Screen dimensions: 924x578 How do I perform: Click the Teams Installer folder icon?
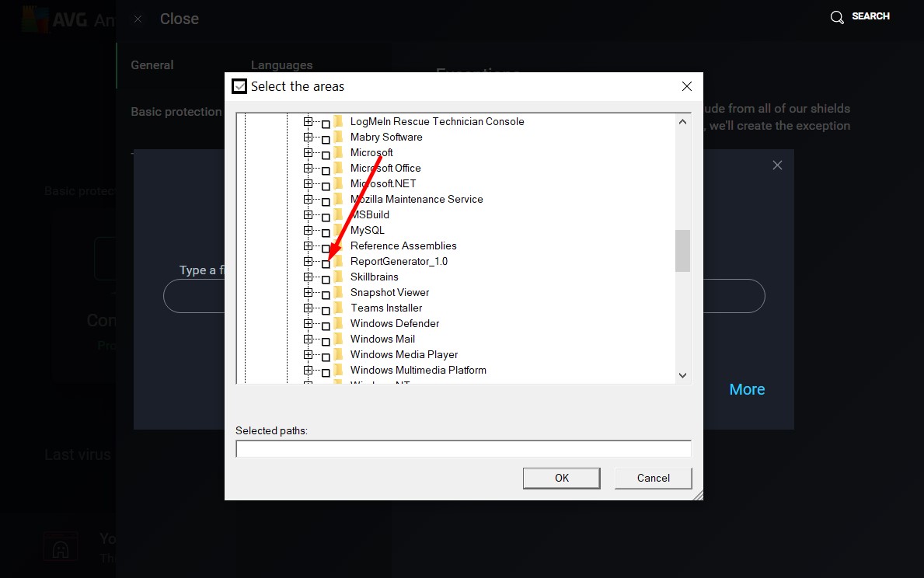tap(338, 308)
